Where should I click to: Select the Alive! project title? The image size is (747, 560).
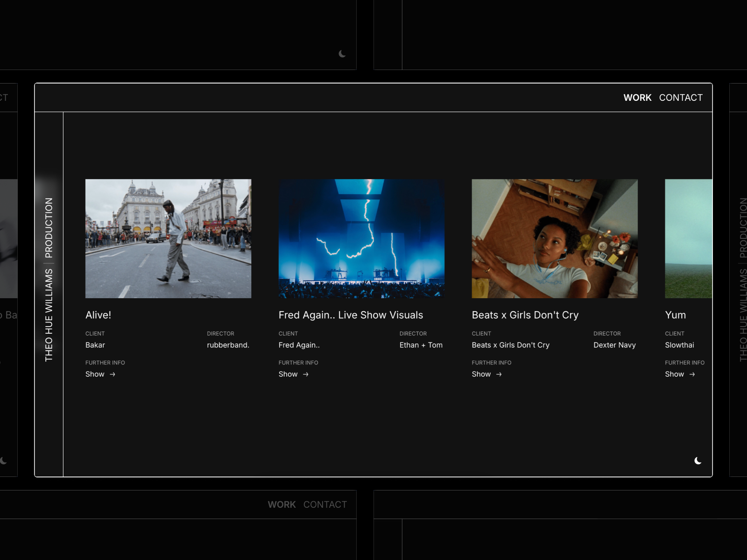(98, 315)
